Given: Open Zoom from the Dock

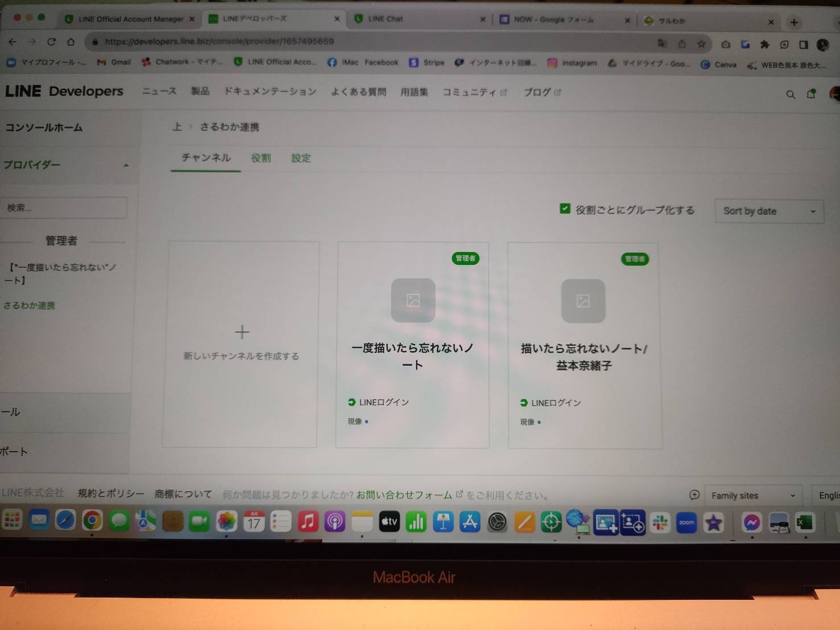Looking at the screenshot, I should [686, 523].
